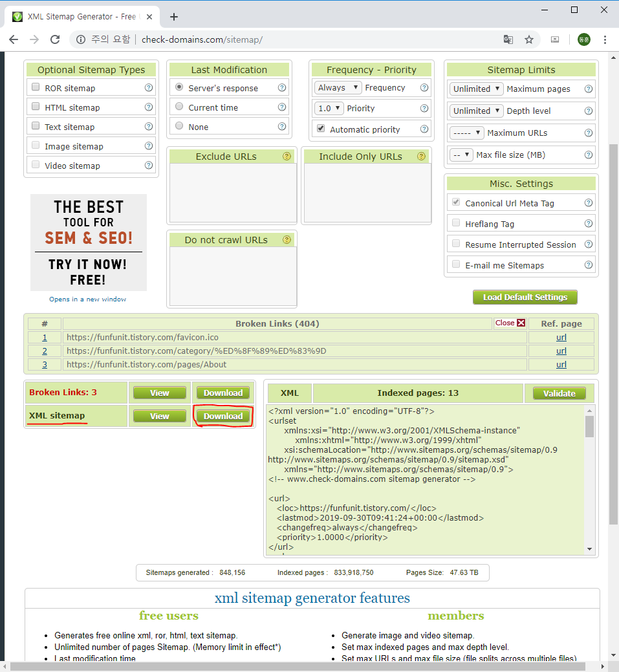Open the Depth level dropdown

point(476,111)
